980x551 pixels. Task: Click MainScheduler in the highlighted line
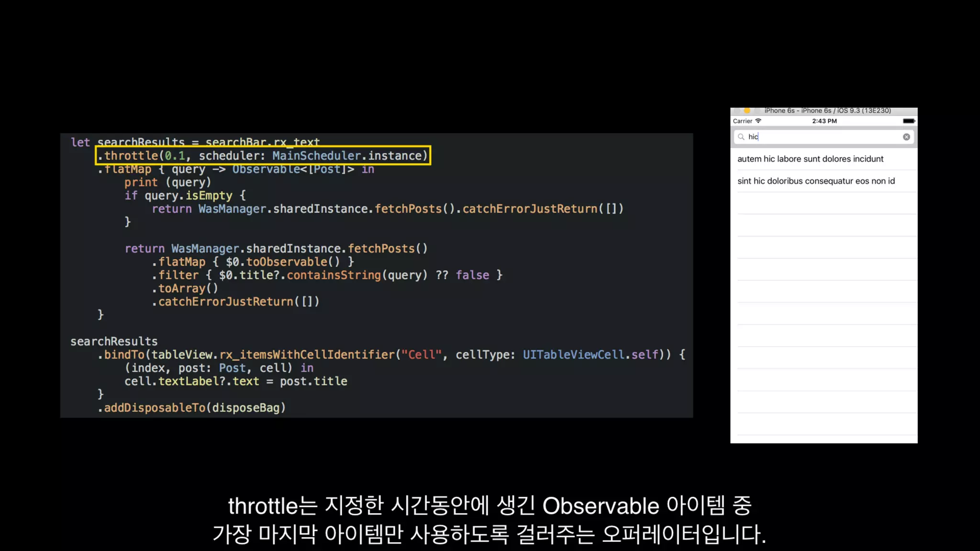coord(316,155)
